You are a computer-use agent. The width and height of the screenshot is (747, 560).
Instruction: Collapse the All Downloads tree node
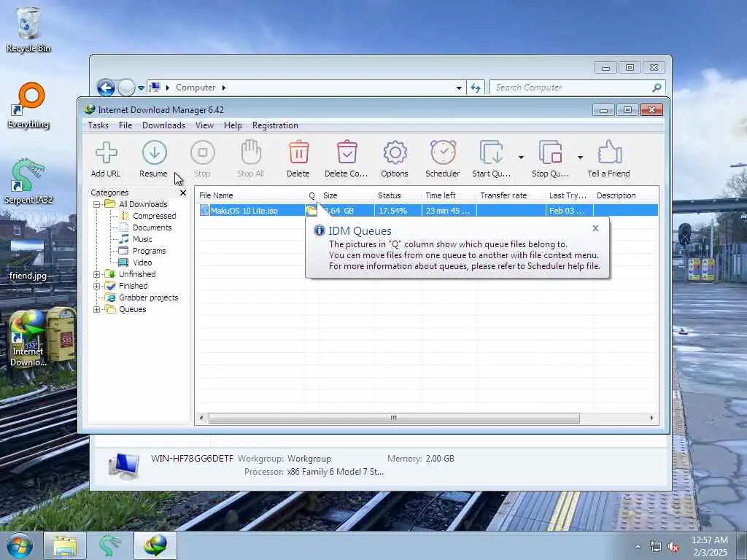click(x=97, y=204)
